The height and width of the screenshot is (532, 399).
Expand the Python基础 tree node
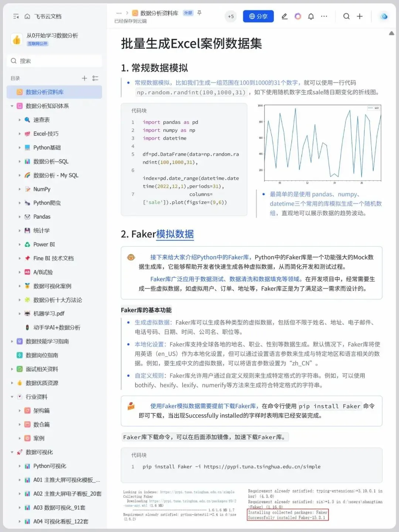(x=20, y=148)
